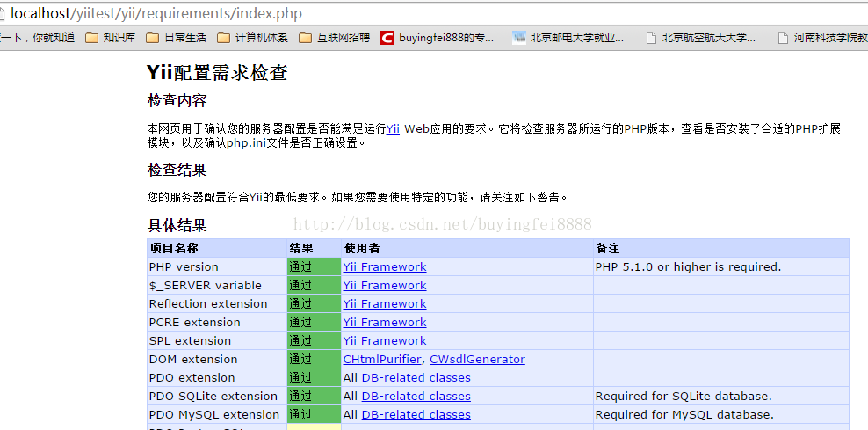Click the 'Required for SQLite database.' note
This screenshot has height=430, width=868.
pyautogui.click(x=684, y=397)
